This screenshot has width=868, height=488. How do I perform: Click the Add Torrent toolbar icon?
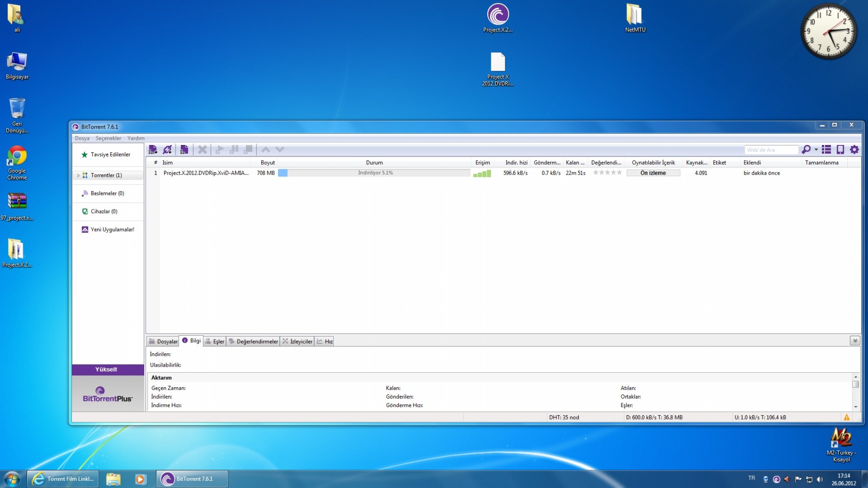(153, 149)
